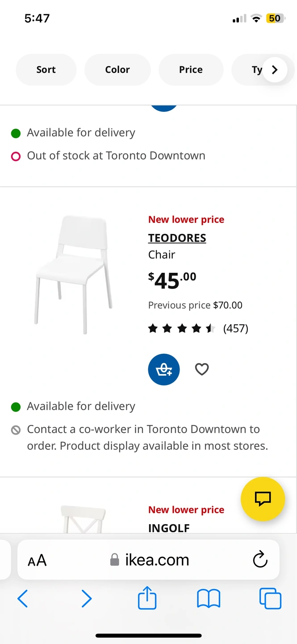Add TEODORES chair to shopping cart
Image resolution: width=297 pixels, height=644 pixels.
164,369
